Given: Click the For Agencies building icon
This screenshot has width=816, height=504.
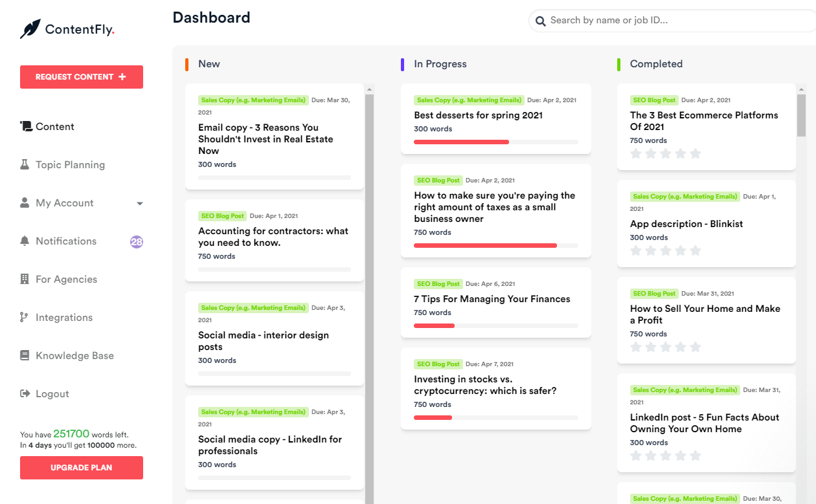Looking at the screenshot, I should [25, 279].
